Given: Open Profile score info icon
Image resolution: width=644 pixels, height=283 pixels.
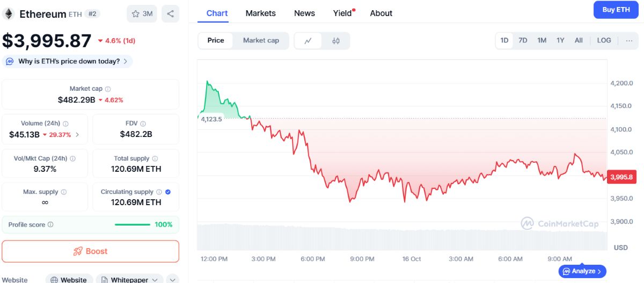Looking at the screenshot, I should click(x=50, y=225).
